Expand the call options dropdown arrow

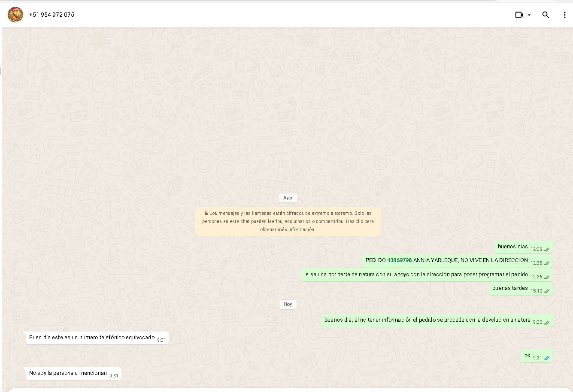(x=529, y=15)
